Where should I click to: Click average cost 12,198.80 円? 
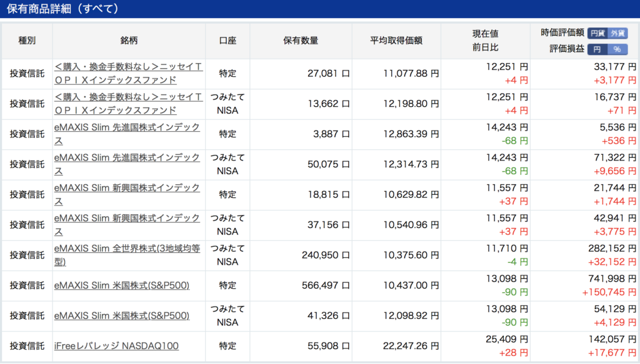click(x=411, y=104)
